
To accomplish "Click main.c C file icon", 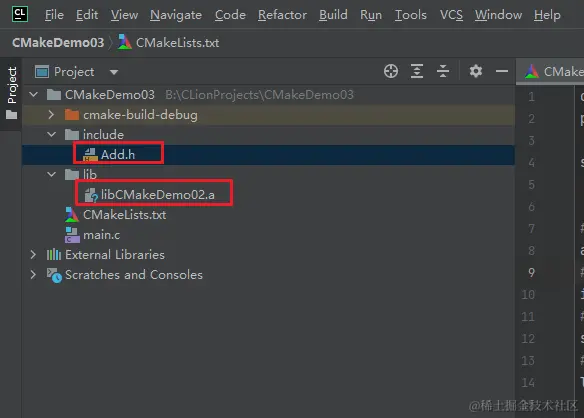I will pyautogui.click(x=72, y=235).
